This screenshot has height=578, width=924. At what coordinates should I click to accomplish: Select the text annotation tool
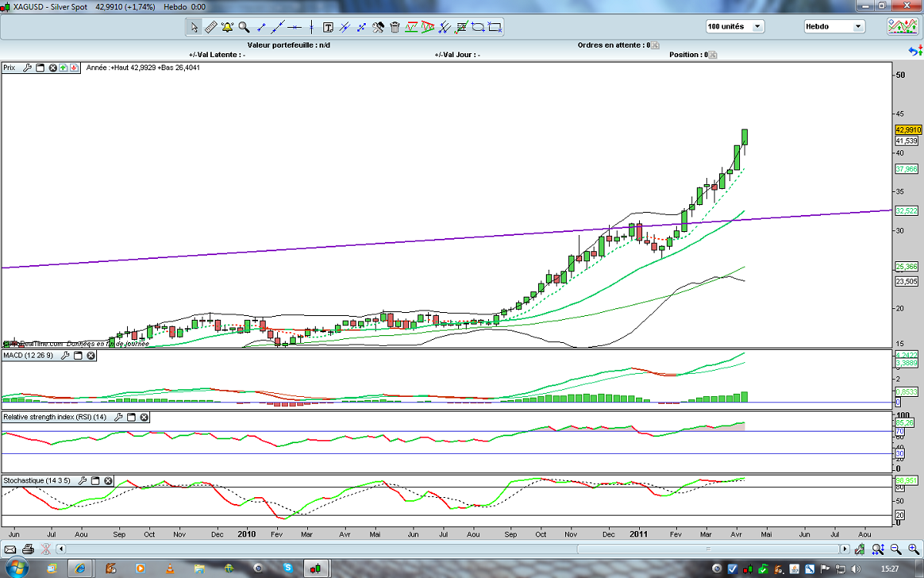click(328, 27)
